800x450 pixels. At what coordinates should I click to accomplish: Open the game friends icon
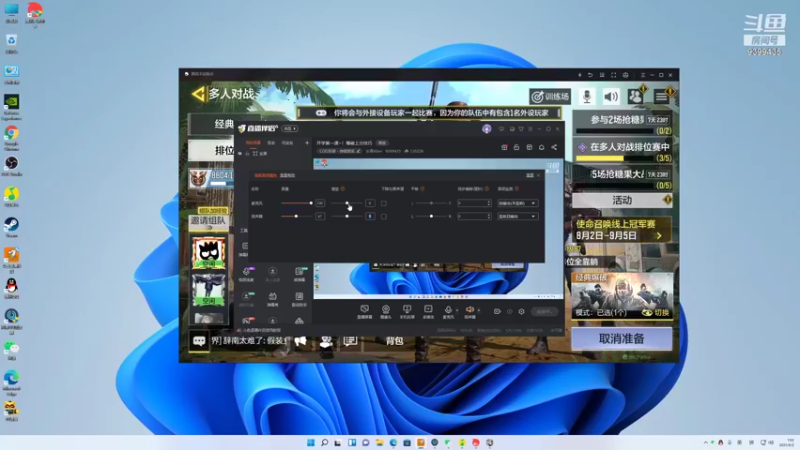pos(635,96)
